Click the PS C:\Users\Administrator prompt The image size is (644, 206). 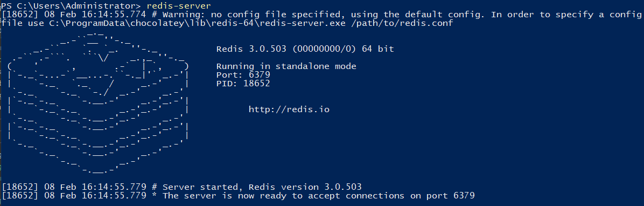[x=71, y=6]
